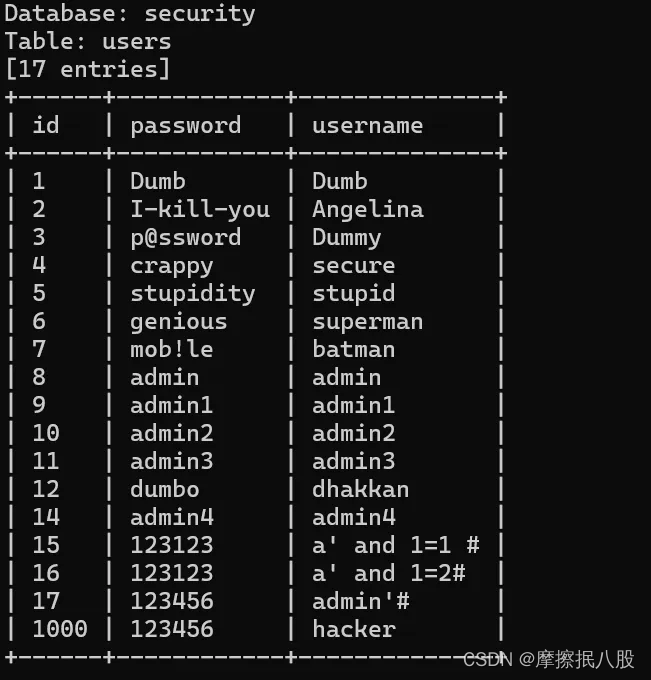651x680 pixels.
Task: Click username "a' and 1=2#"
Action: pos(388,574)
